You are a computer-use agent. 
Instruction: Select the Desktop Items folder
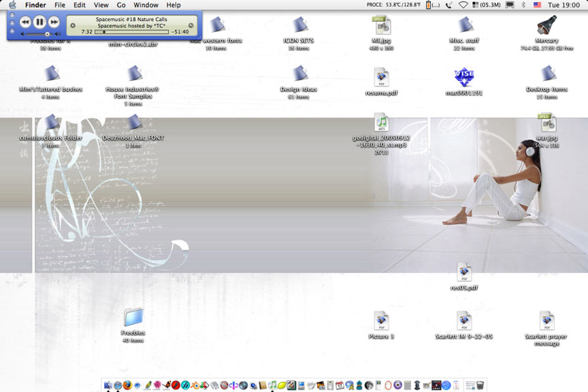pos(547,73)
